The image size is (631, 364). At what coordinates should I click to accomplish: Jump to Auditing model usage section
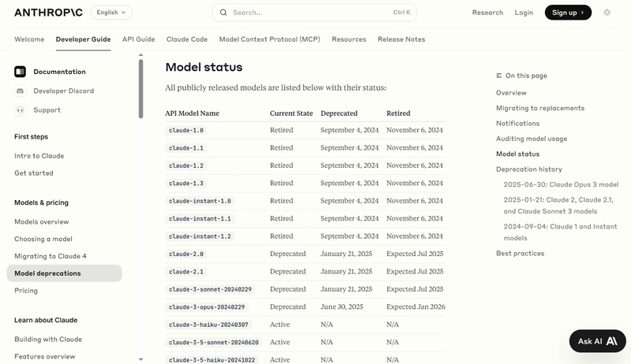532,139
